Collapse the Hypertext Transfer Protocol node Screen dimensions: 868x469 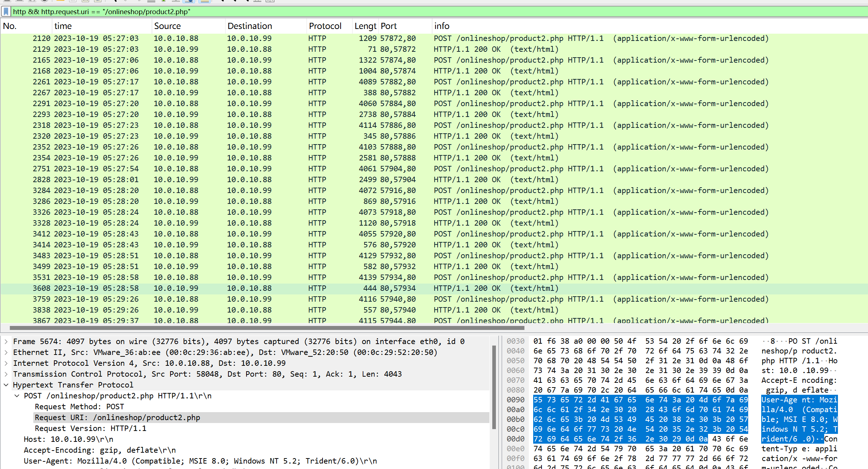coord(6,385)
